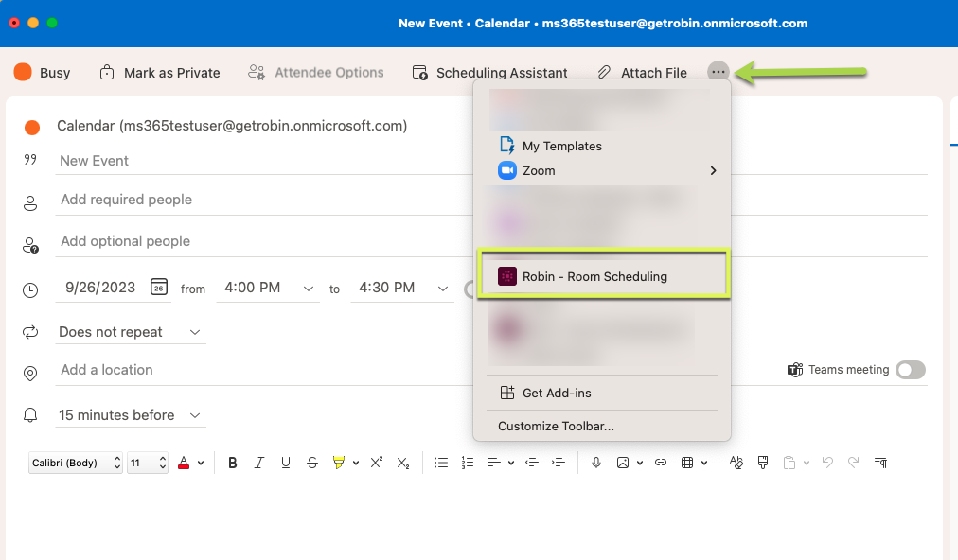
Task: Click the location pin icon
Action: point(30,374)
